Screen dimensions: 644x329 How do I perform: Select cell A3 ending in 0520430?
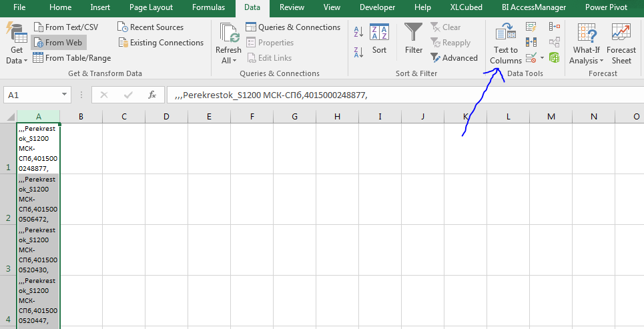[x=39, y=250]
